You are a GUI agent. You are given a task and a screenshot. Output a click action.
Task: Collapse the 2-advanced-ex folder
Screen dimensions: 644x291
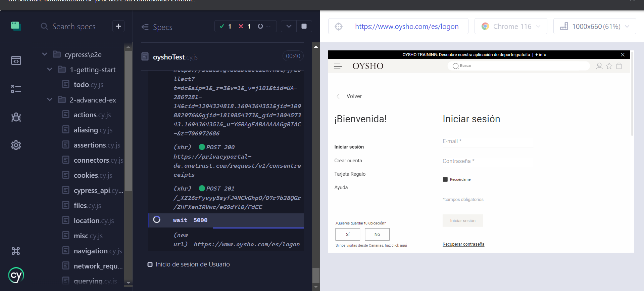click(x=50, y=99)
